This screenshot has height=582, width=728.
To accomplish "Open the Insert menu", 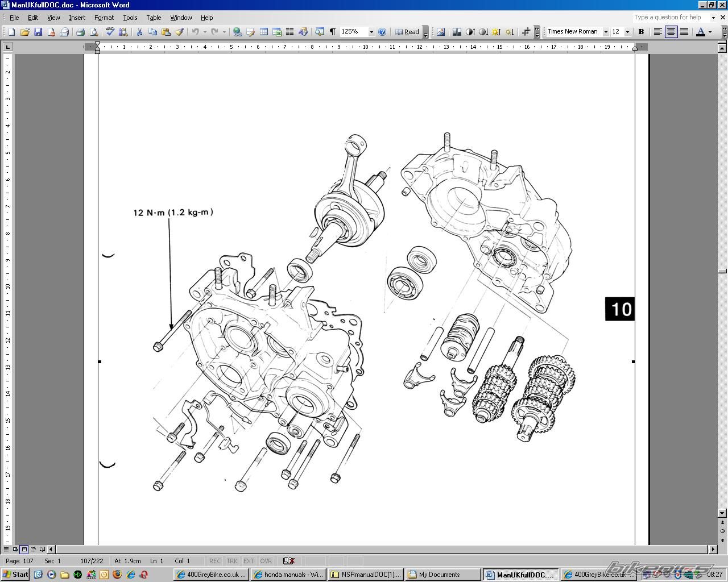I will [77, 18].
